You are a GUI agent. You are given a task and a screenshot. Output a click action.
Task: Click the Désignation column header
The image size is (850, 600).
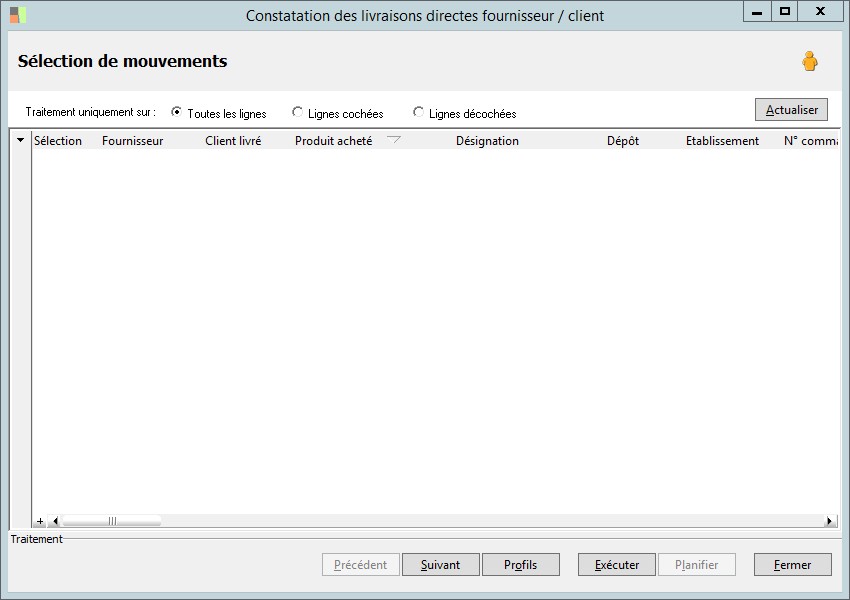[487, 140]
